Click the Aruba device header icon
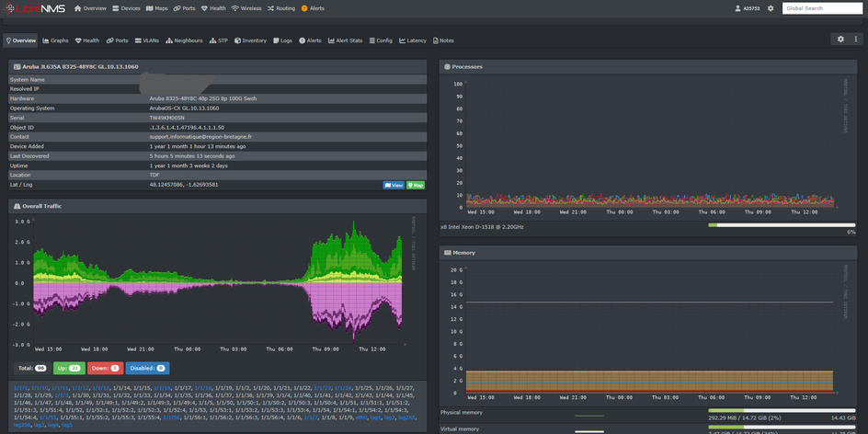This screenshot has height=434, width=868. pos(17,66)
